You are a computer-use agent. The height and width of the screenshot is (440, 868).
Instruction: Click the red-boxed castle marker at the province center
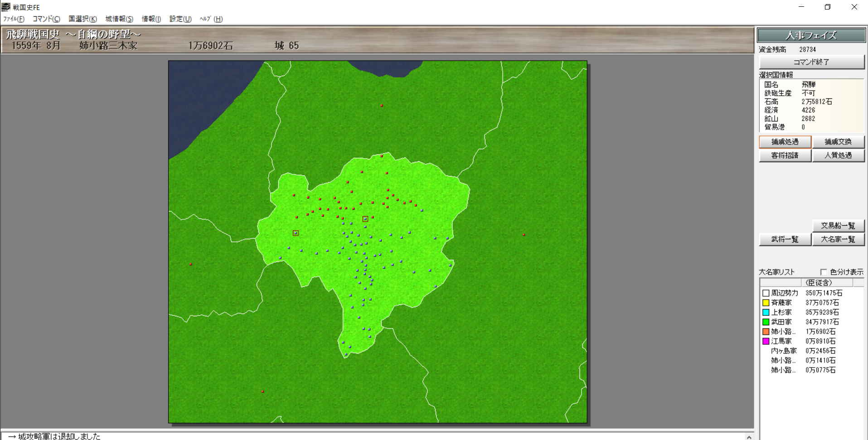coord(365,219)
